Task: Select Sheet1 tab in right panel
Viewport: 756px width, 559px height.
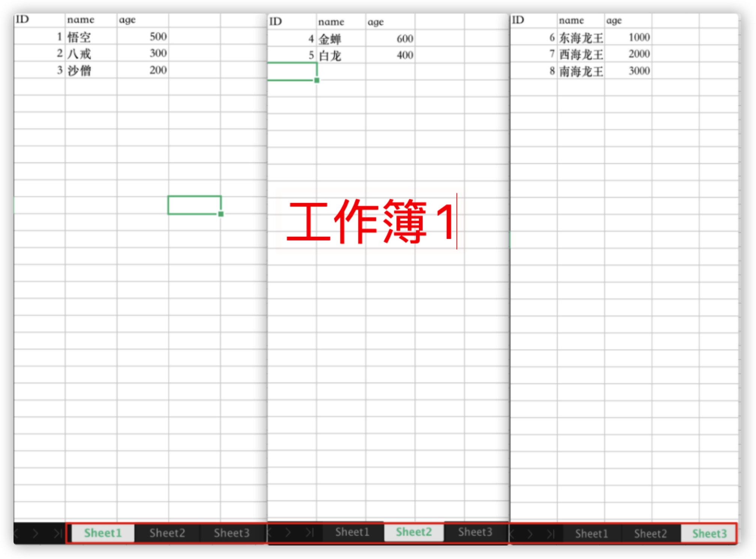Action: [591, 533]
